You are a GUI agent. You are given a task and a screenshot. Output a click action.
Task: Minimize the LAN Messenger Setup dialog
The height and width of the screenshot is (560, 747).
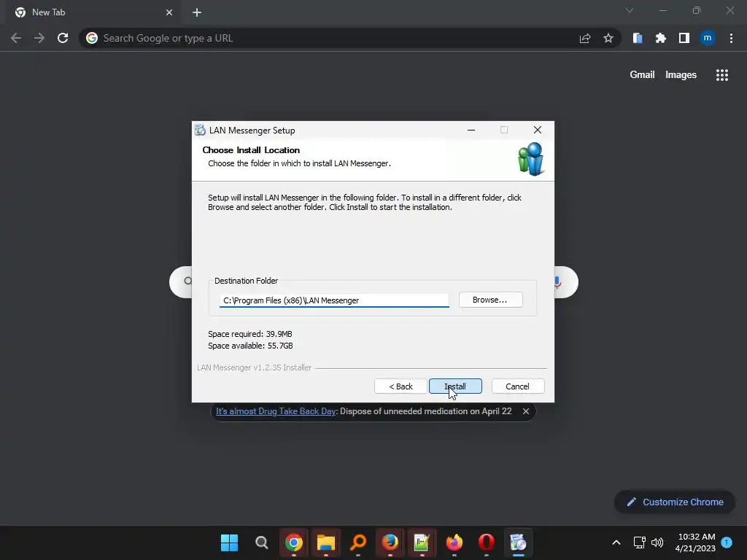pyautogui.click(x=471, y=130)
